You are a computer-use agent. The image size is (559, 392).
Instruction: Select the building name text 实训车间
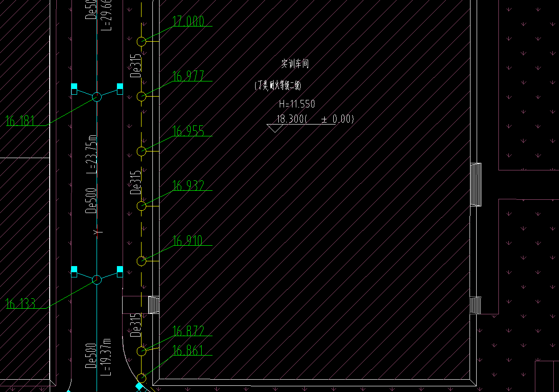pos(295,64)
